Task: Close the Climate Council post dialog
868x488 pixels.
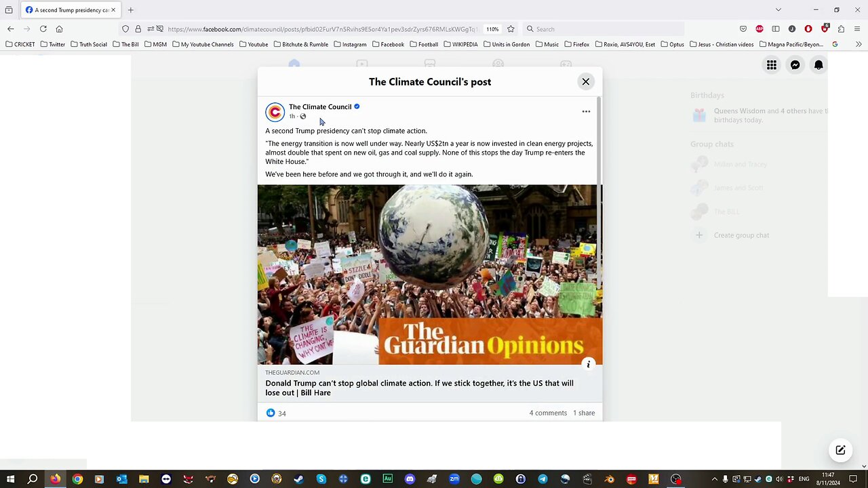Action: [586, 81]
